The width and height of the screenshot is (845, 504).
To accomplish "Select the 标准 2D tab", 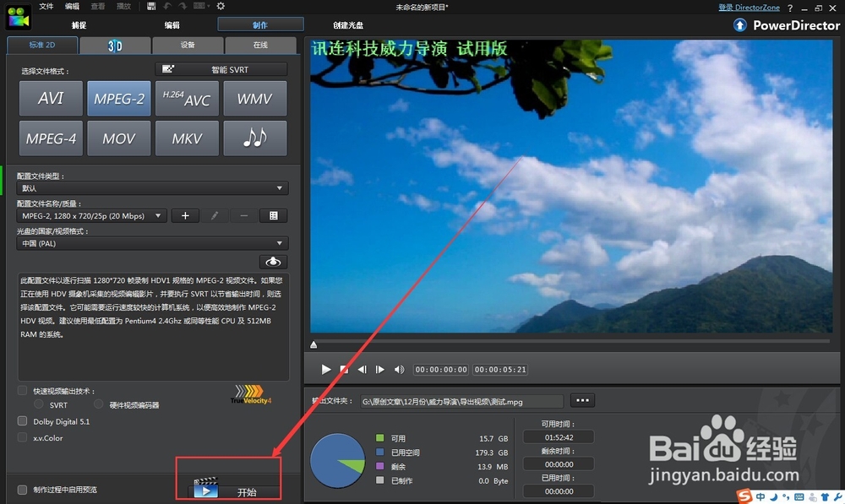I will [42, 46].
